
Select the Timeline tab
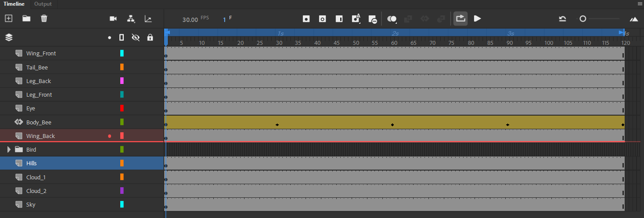click(14, 4)
